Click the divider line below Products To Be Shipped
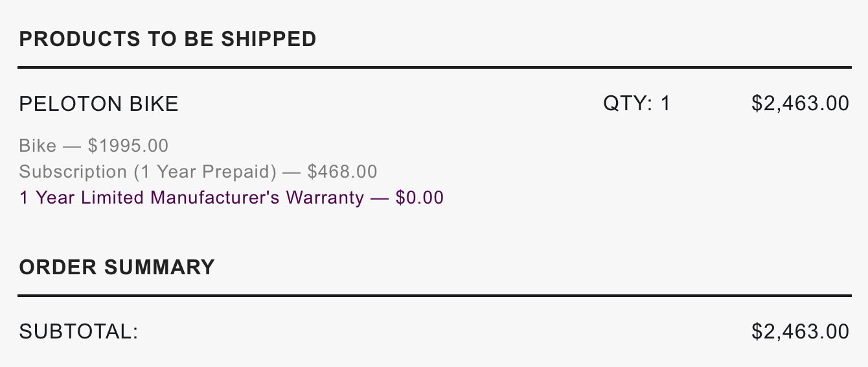Viewport: 868px width, 367px height. point(434,67)
